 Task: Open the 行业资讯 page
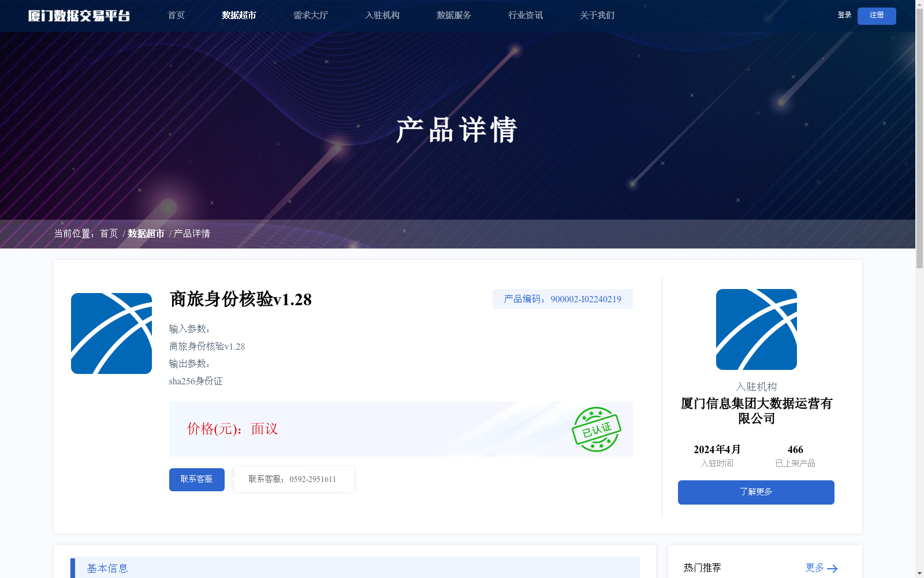524,16
